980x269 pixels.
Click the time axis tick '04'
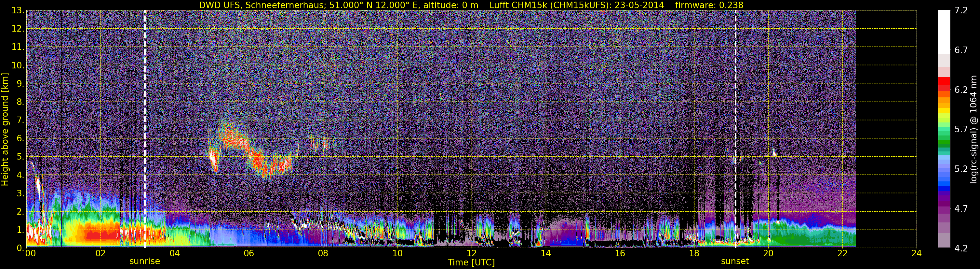[x=175, y=254]
